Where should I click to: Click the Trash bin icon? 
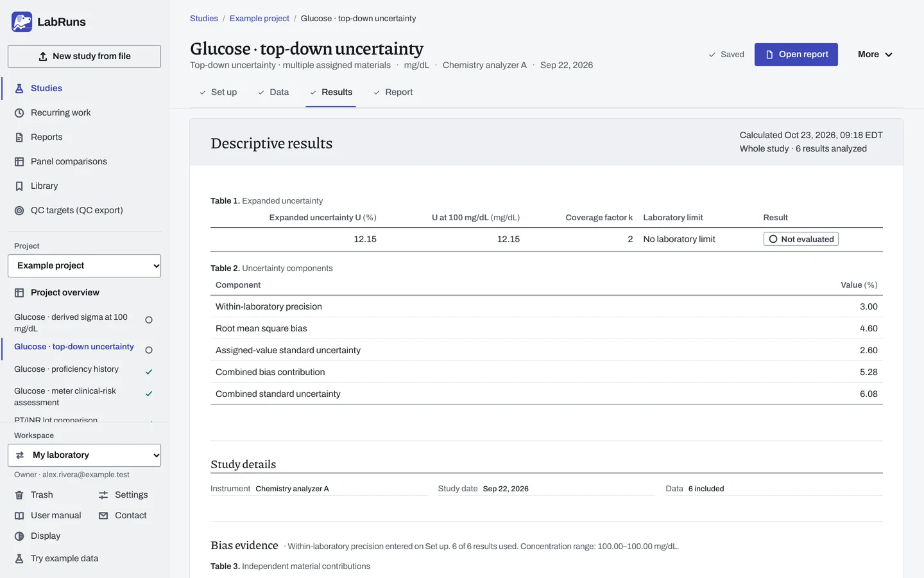19,495
